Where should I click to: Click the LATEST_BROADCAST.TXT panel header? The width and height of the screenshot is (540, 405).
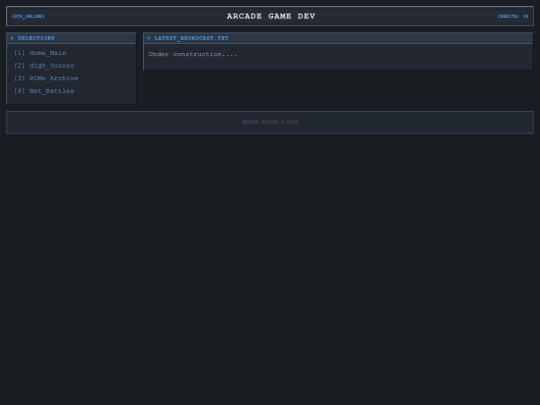[x=338, y=38]
